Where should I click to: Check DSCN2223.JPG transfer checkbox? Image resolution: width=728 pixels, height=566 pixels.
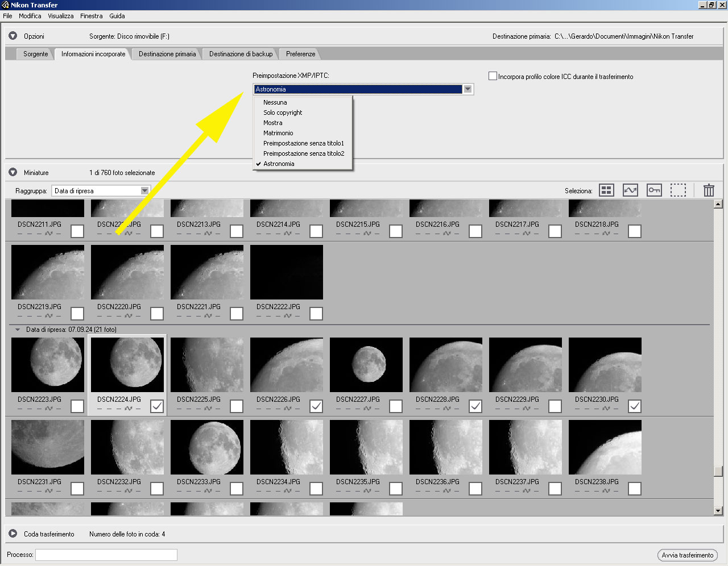[x=77, y=406]
